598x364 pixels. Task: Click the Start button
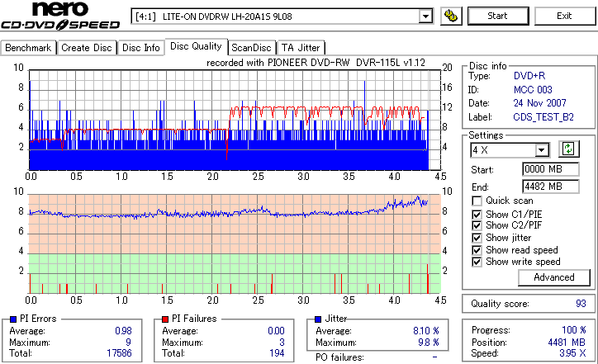pos(498,16)
